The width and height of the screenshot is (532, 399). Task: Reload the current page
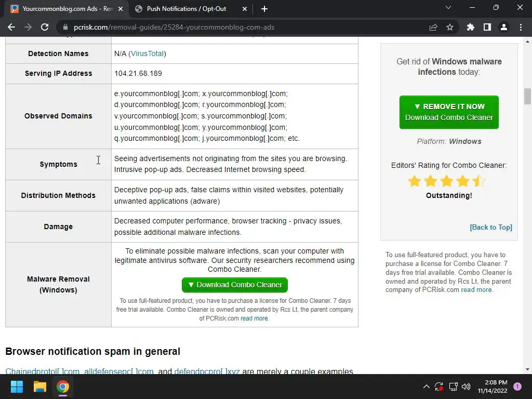click(x=45, y=27)
